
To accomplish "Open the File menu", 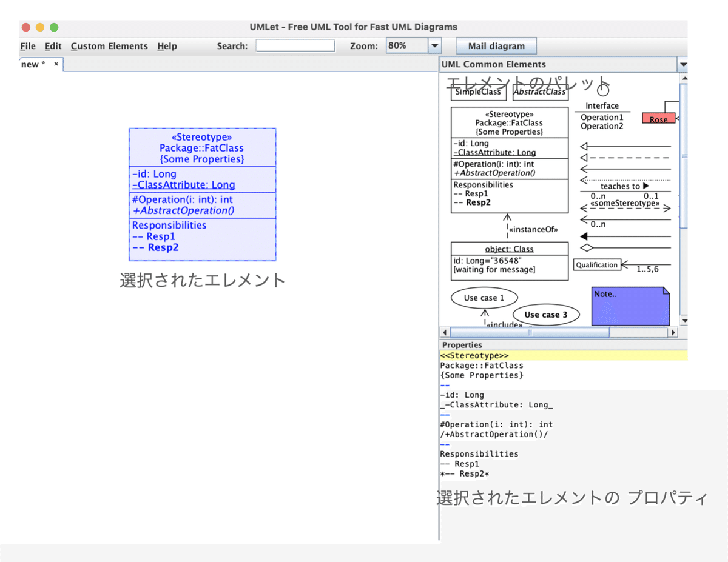I will (28, 46).
